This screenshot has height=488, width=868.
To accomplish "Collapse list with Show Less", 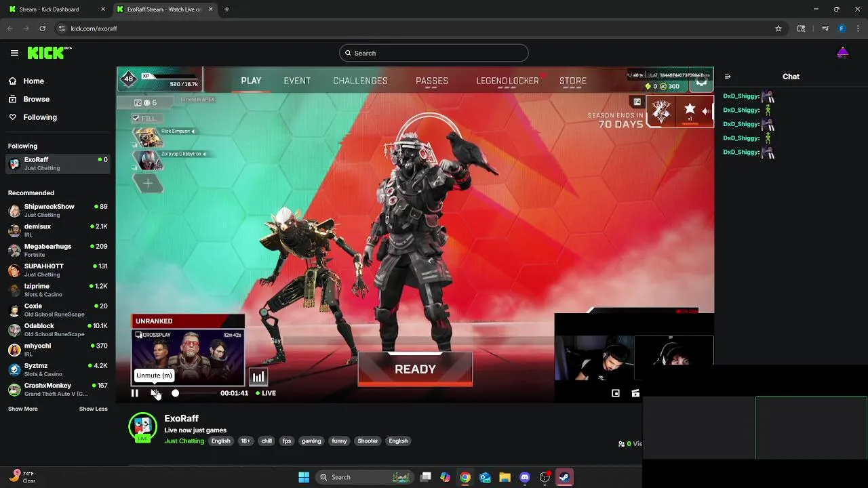I will [x=94, y=409].
